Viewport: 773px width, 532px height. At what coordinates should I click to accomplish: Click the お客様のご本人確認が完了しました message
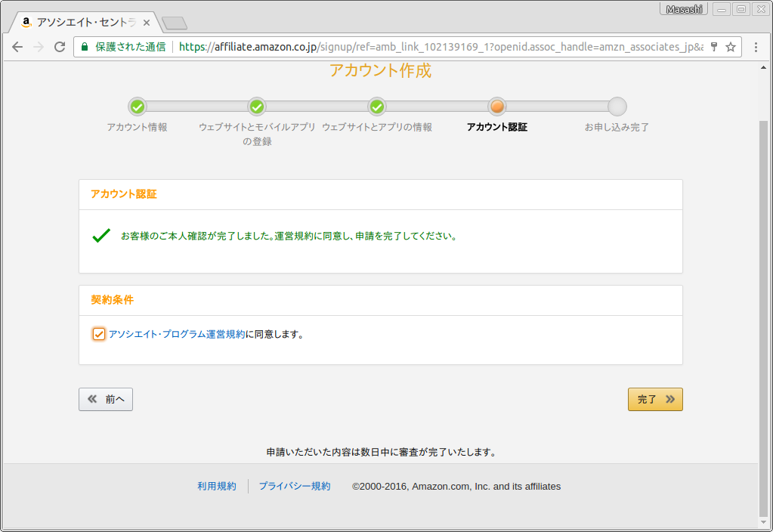[289, 237]
